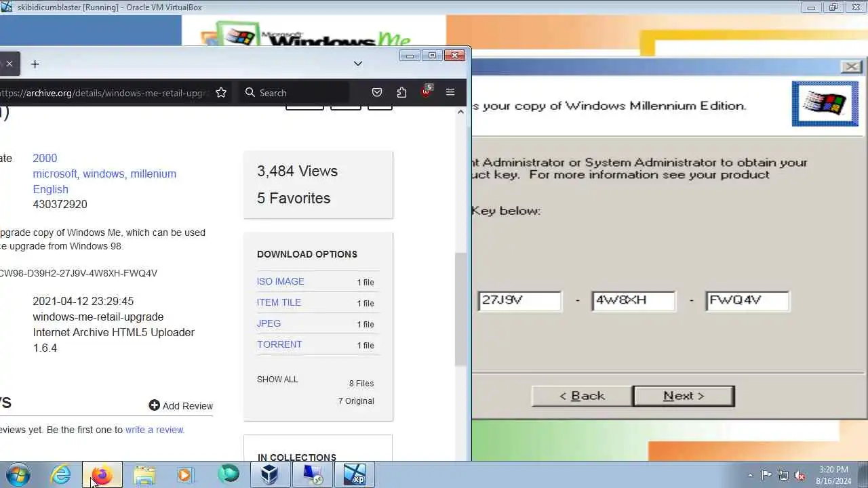This screenshot has height=488, width=868.
Task: Click the muted volume tray icon
Action: [800, 475]
